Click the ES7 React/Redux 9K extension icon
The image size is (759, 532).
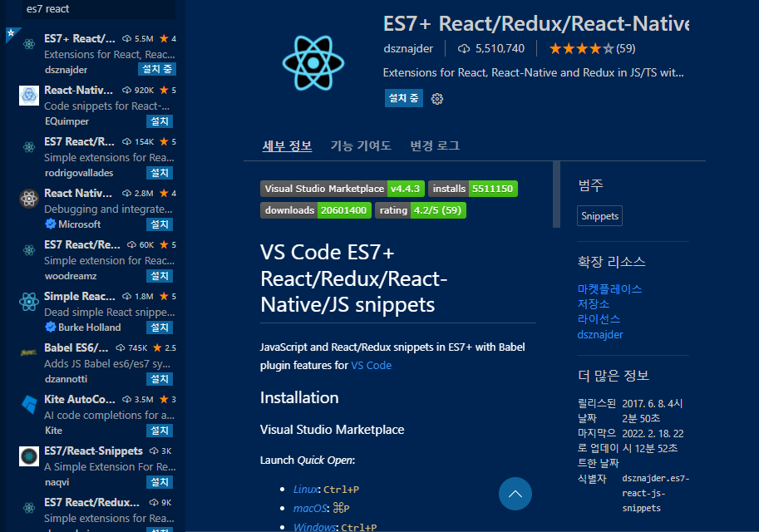pyautogui.click(x=29, y=508)
